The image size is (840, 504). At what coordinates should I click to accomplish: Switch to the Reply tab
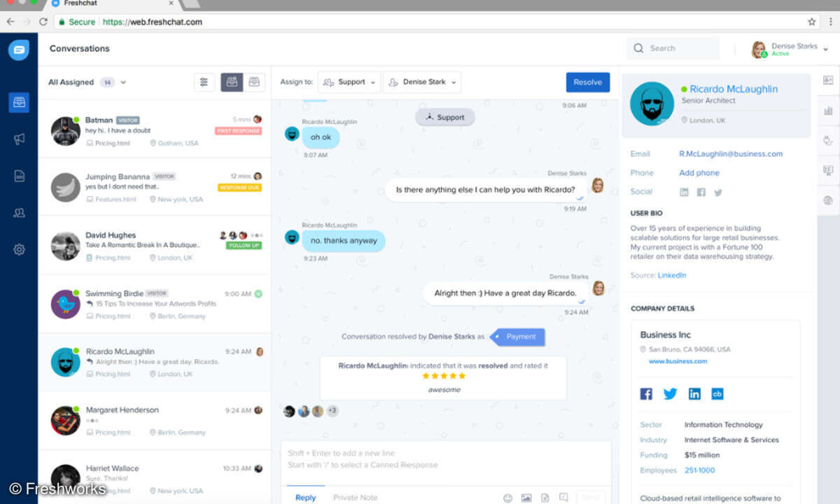click(305, 498)
